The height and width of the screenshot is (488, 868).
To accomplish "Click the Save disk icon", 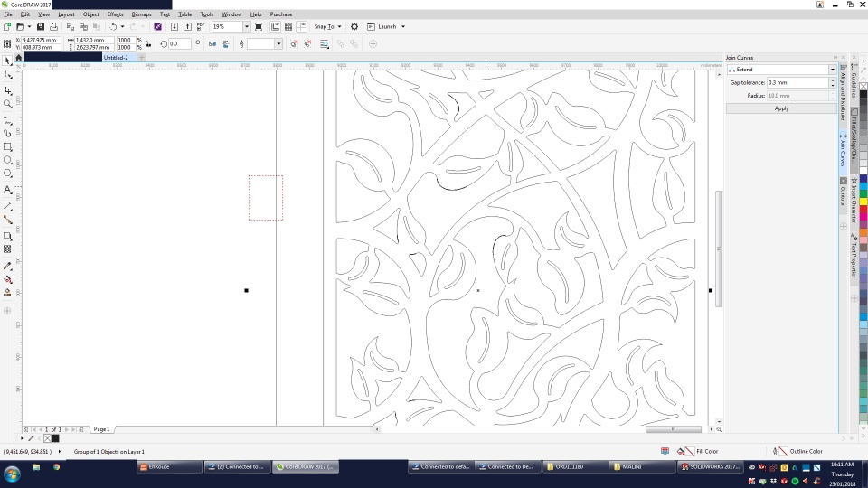I will click(x=41, y=26).
